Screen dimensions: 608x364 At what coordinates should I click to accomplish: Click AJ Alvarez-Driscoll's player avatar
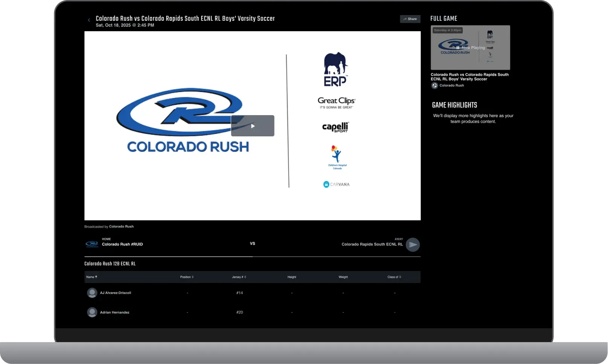pos(92,292)
